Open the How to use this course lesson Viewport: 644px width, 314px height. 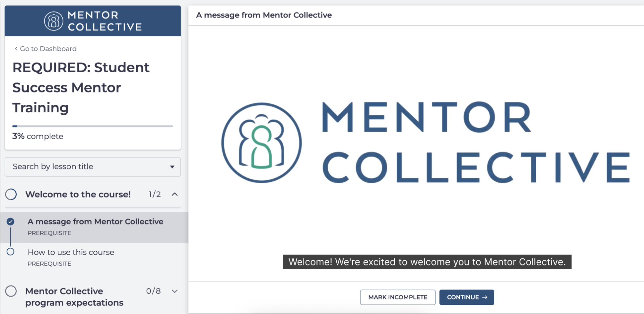(71, 252)
